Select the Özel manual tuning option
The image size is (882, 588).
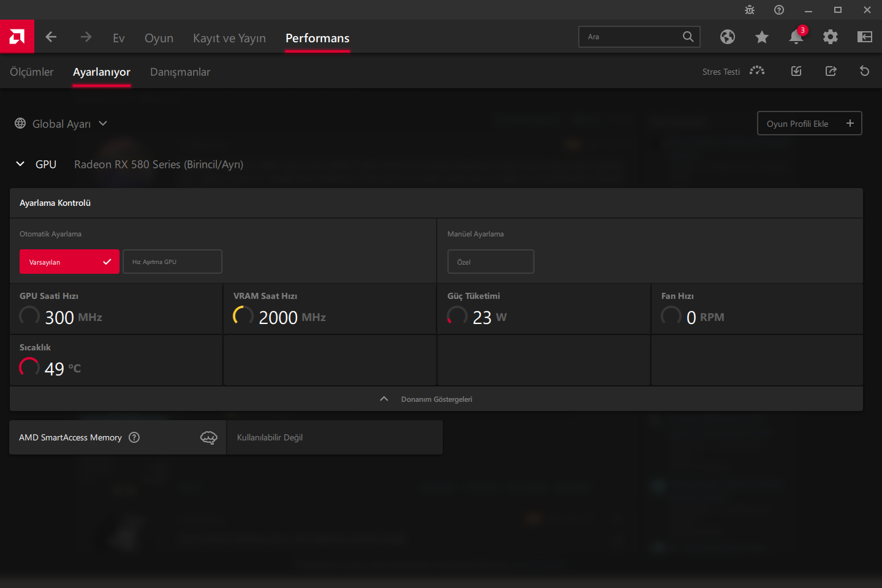pos(491,262)
